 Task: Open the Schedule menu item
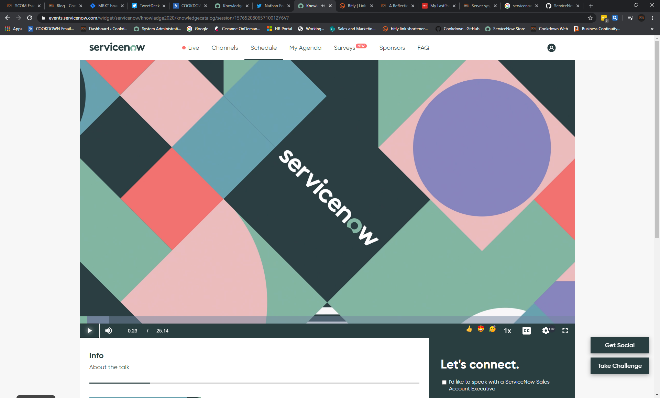point(263,48)
